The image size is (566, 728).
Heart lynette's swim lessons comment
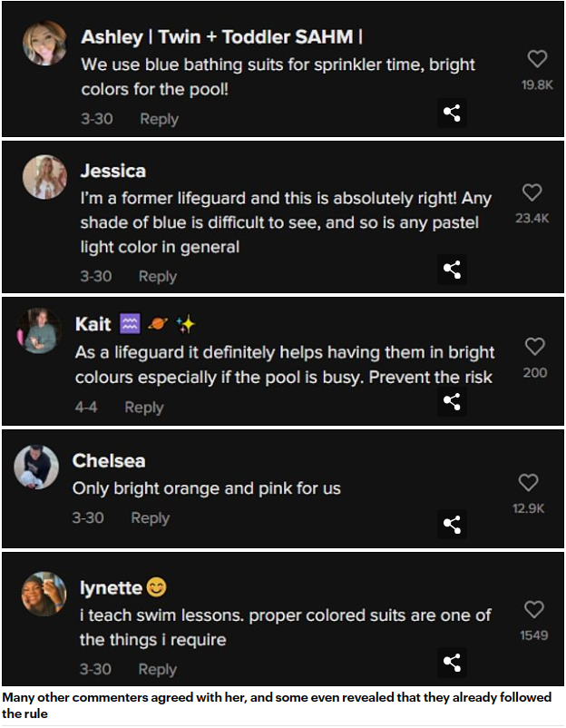tap(534, 609)
